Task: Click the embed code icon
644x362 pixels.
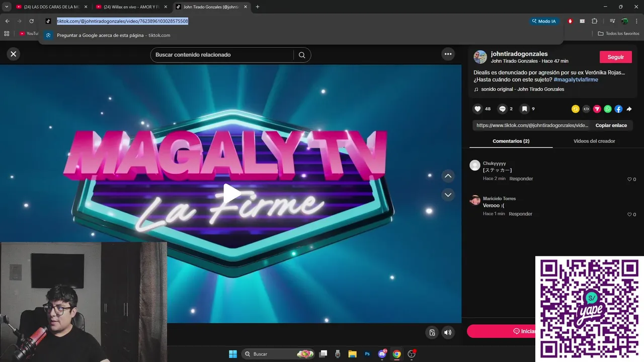Action: click(586, 109)
